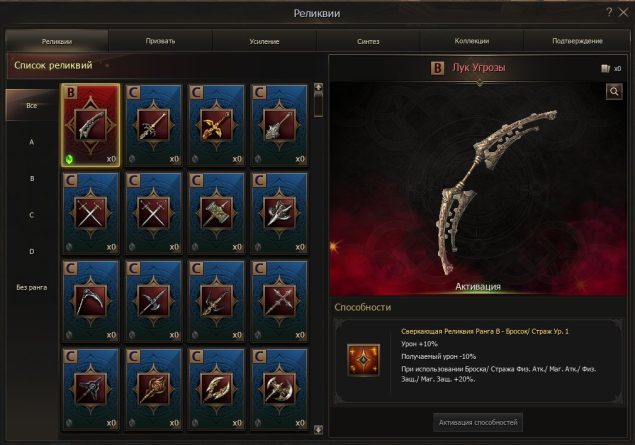Click Активация способностей button
635x445 pixels.
478,422
